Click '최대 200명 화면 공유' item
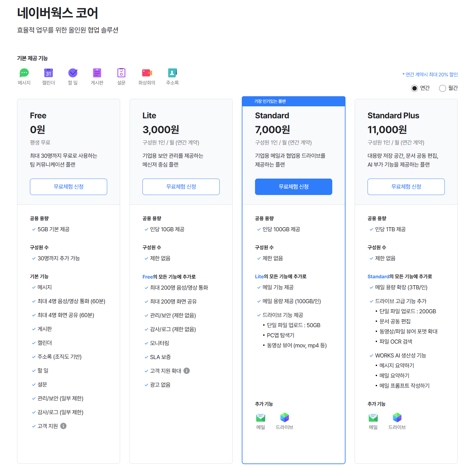The image size is (476, 466). (x=173, y=302)
